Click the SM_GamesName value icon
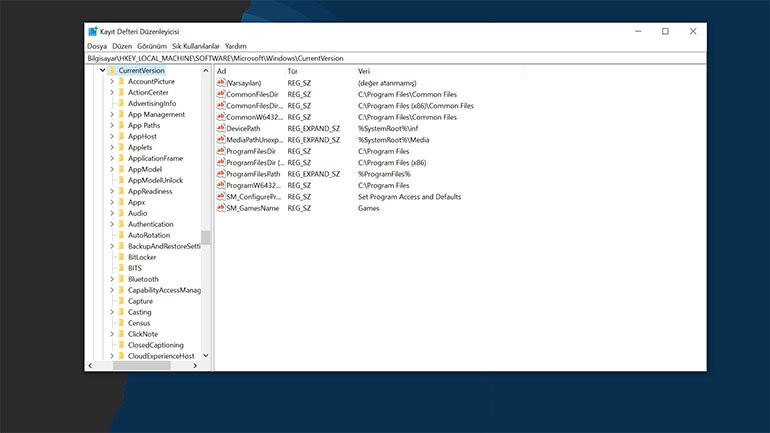 click(x=221, y=208)
